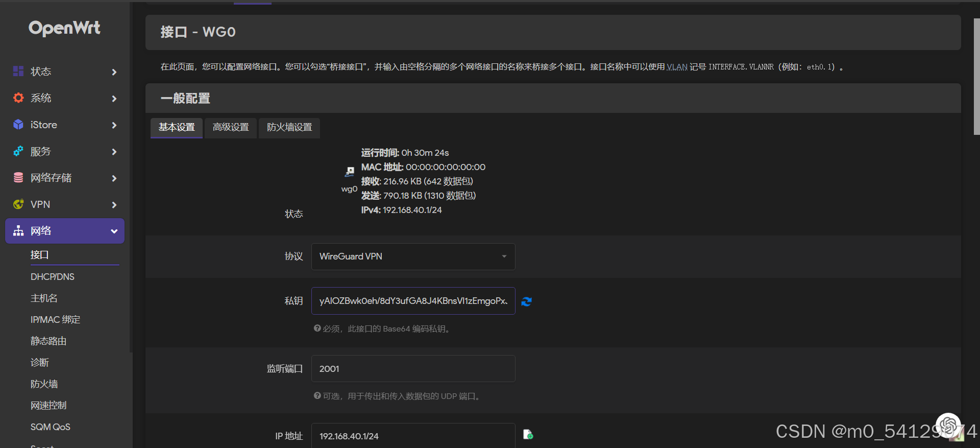The width and height of the screenshot is (980, 448).
Task: Open the 网速控制 submenu item
Action: point(48,405)
